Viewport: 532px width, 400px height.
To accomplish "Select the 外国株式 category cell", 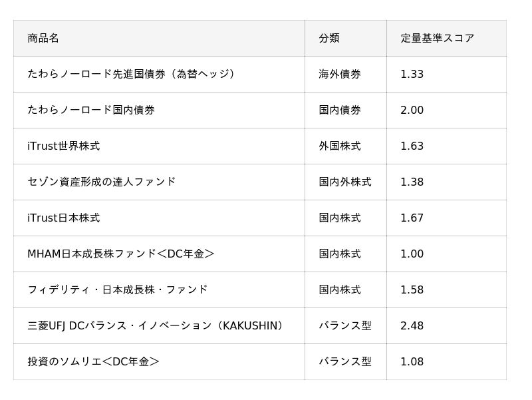I will (x=340, y=146).
